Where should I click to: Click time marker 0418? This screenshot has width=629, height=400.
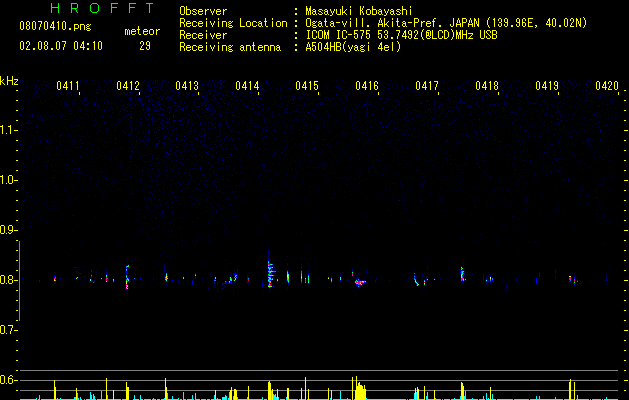[487, 86]
